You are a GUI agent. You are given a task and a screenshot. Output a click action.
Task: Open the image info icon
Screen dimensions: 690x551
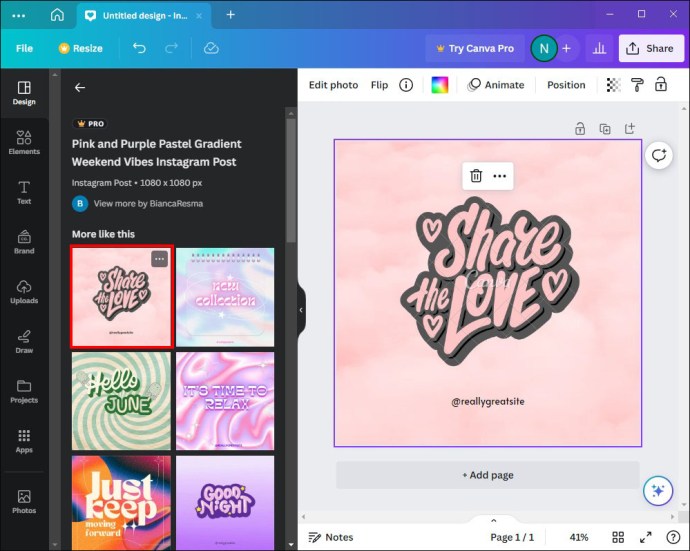[406, 85]
